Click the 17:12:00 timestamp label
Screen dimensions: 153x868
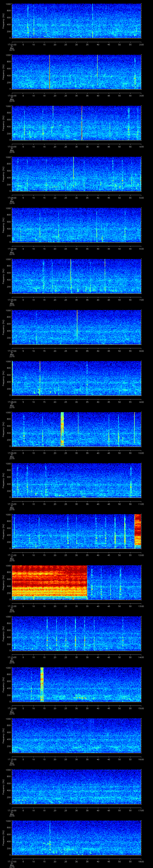coord(12,606)
